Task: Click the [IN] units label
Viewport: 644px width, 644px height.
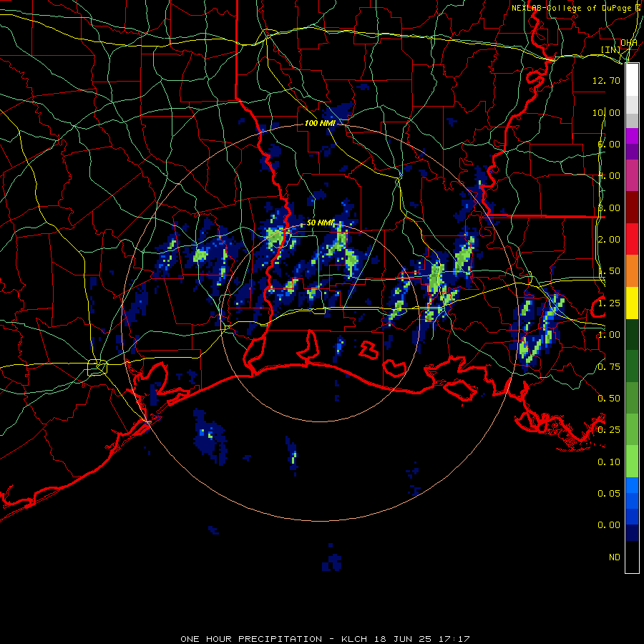Action: pos(610,49)
